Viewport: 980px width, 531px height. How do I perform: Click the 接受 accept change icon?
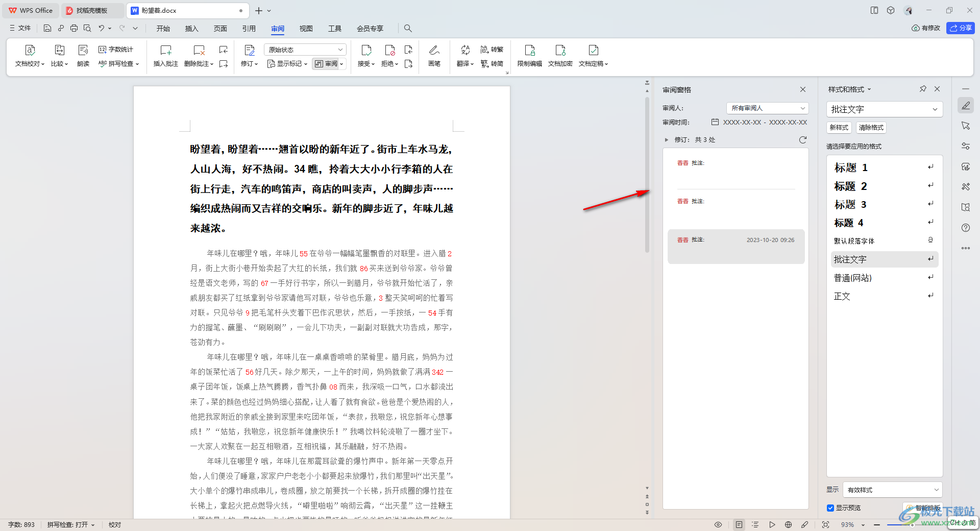(366, 50)
